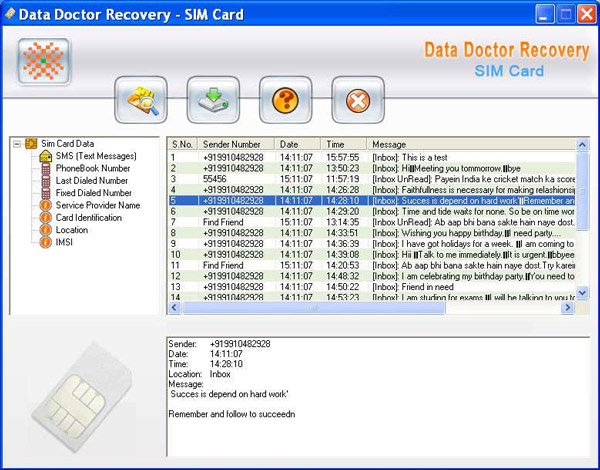Click the save recovered data icon
The height and width of the screenshot is (470, 600).
click(213, 100)
